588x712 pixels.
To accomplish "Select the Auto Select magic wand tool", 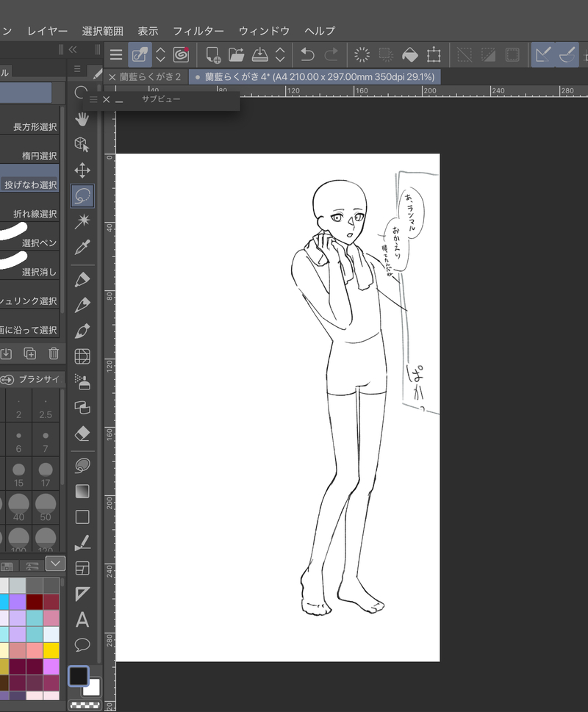I will click(82, 221).
